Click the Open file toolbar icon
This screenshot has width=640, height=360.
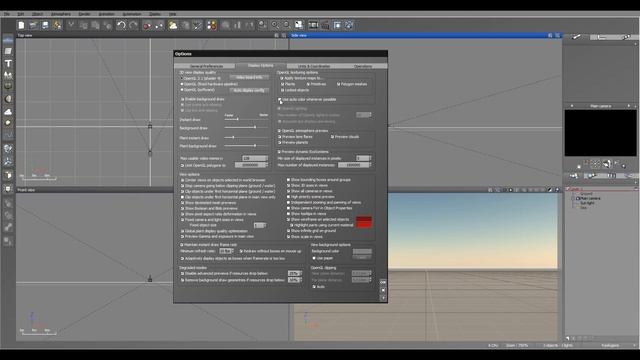[x=33, y=25]
